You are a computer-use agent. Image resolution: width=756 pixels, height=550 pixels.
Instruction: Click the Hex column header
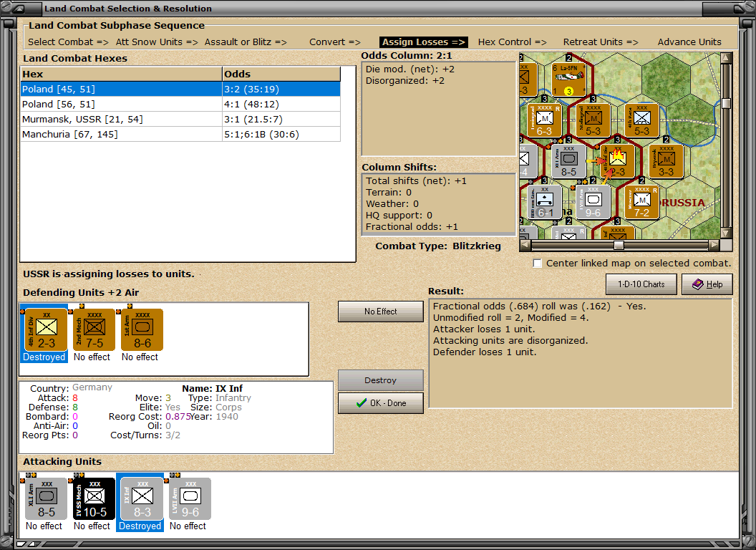point(121,74)
